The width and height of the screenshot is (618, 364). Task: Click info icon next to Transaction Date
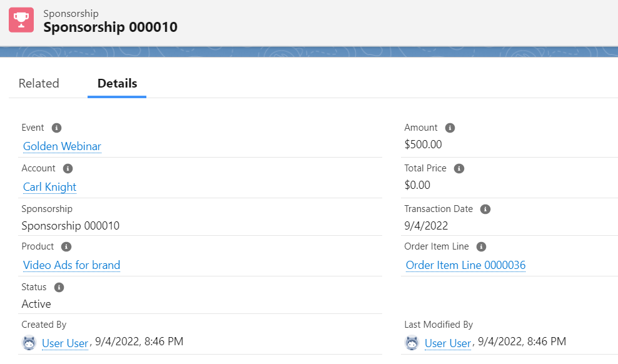(x=485, y=209)
